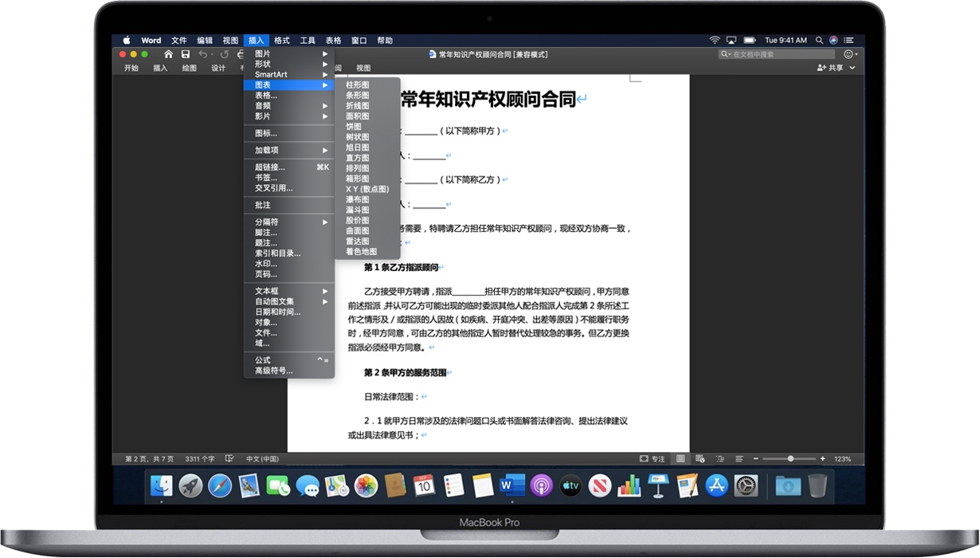Click the Save icon in the toolbar

[185, 54]
